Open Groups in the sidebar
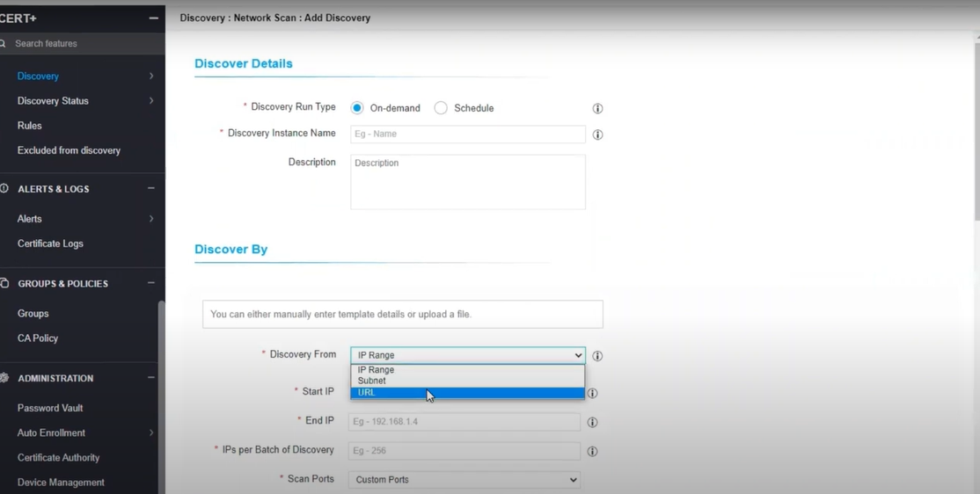 (33, 314)
